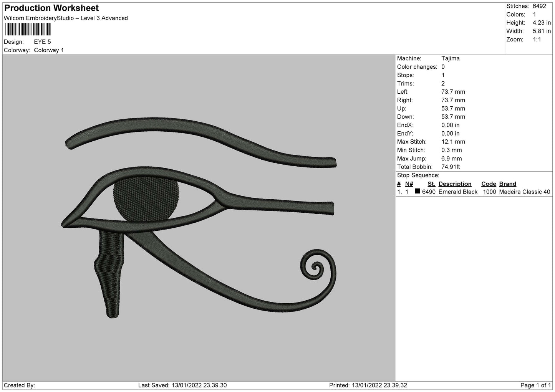Viewport: 555px width, 392px height.
Task: Click the barcode under the title
Action: click(28, 29)
